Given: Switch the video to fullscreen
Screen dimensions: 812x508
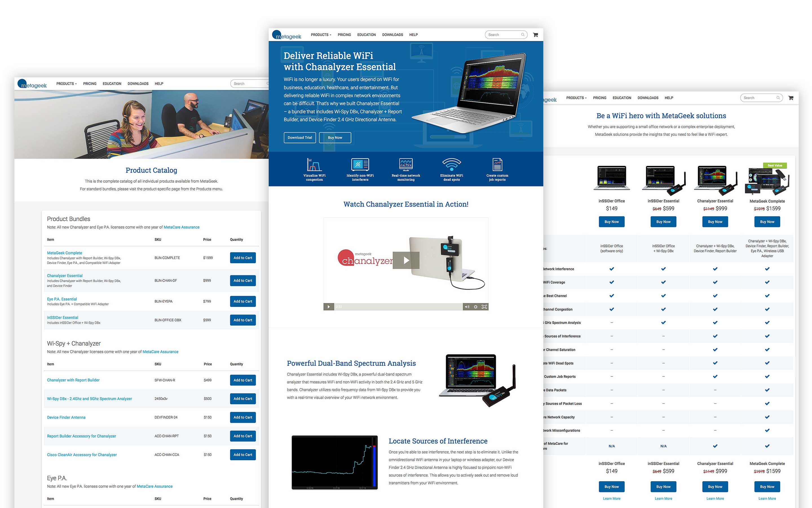Looking at the screenshot, I should [x=484, y=307].
